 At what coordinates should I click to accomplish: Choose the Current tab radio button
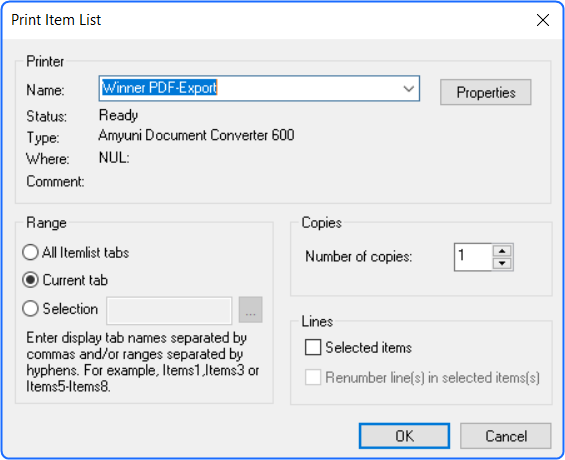30,280
